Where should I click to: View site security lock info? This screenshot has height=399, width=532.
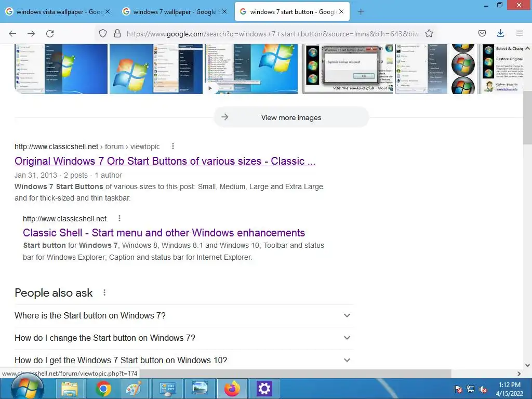[117, 33]
